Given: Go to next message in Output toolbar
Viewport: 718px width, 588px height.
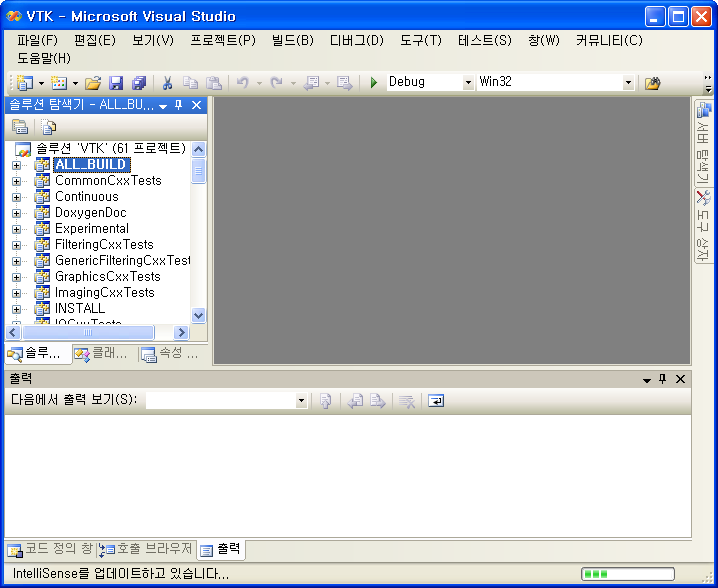Looking at the screenshot, I should point(378,401).
